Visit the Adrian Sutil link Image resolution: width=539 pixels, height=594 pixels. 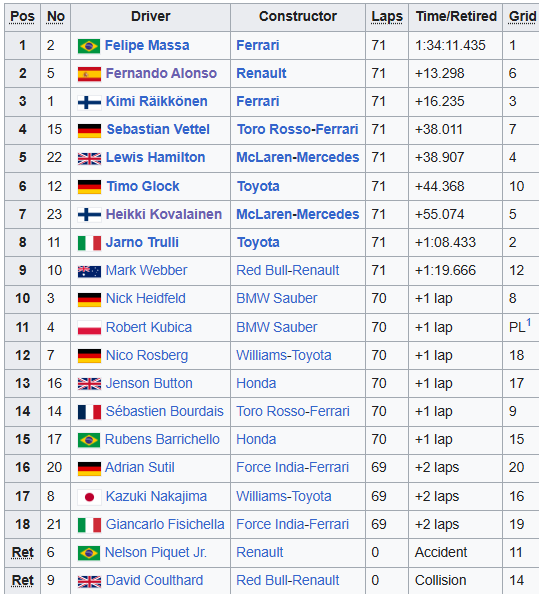[x=140, y=467]
